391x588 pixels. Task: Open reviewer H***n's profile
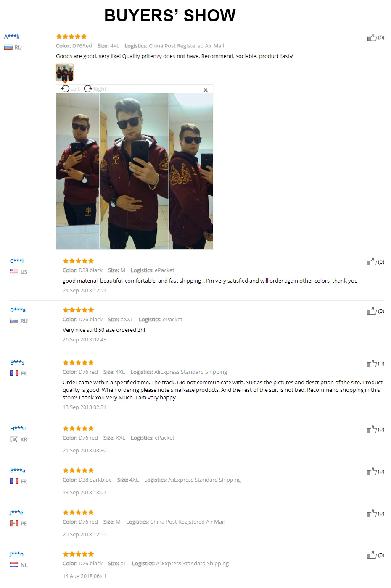pos(18,428)
